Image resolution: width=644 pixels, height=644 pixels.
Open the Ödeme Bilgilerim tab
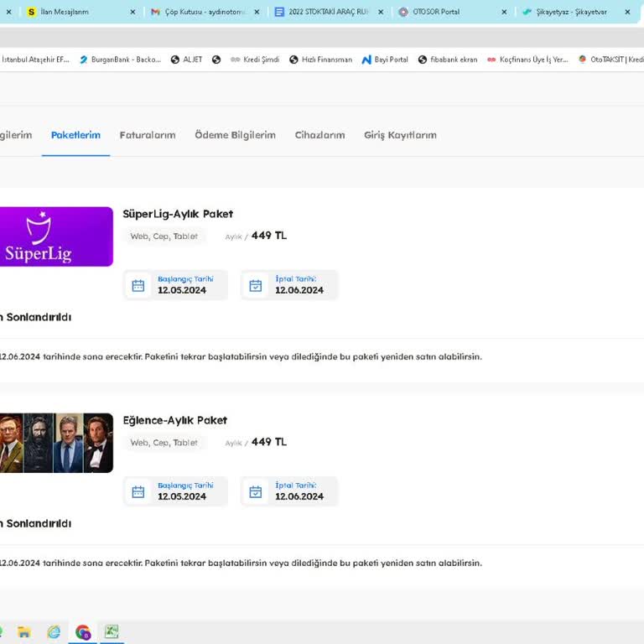coord(236,135)
